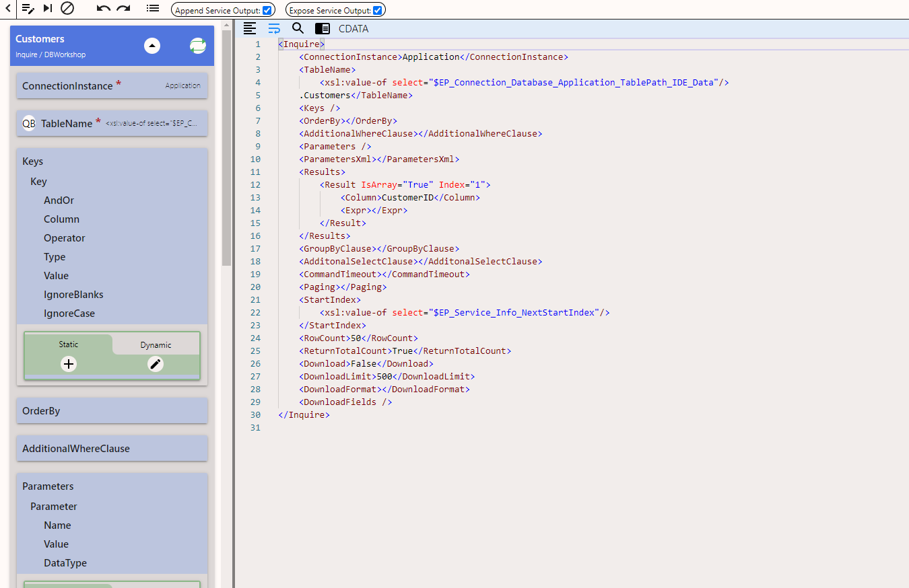
Task: Click the RowCount value 50 line
Action: click(359, 338)
